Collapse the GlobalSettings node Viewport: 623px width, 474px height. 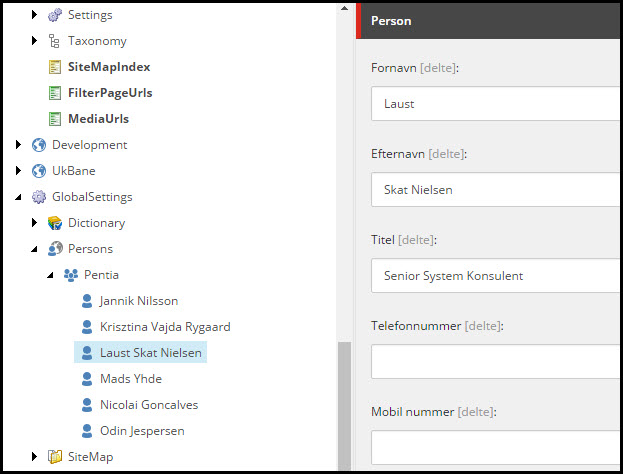point(19,197)
